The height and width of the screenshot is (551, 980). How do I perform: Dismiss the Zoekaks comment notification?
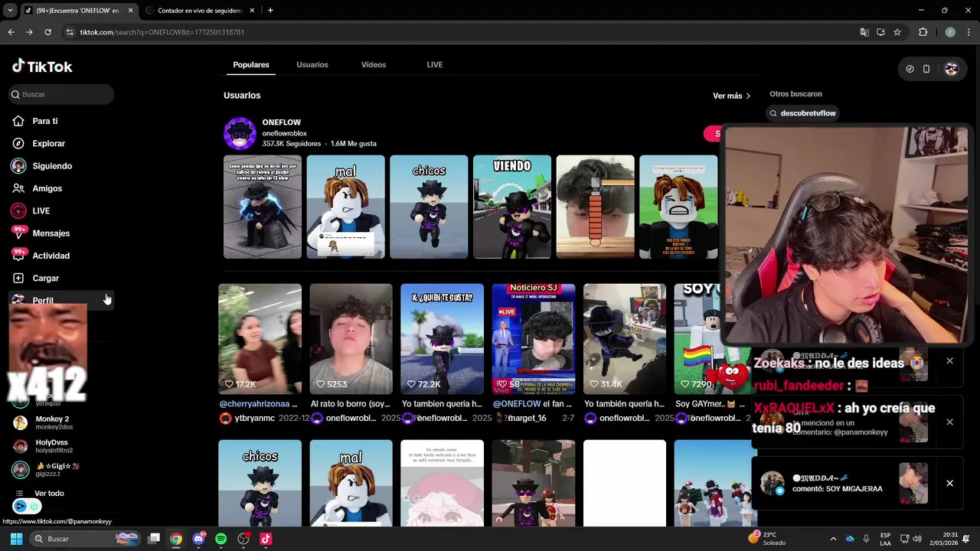tap(949, 360)
